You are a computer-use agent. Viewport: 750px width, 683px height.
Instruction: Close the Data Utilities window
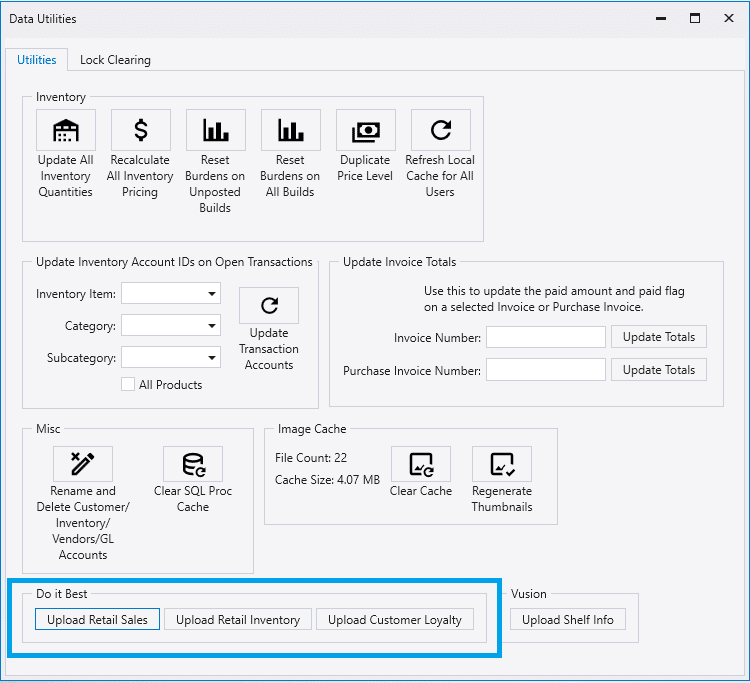(729, 19)
